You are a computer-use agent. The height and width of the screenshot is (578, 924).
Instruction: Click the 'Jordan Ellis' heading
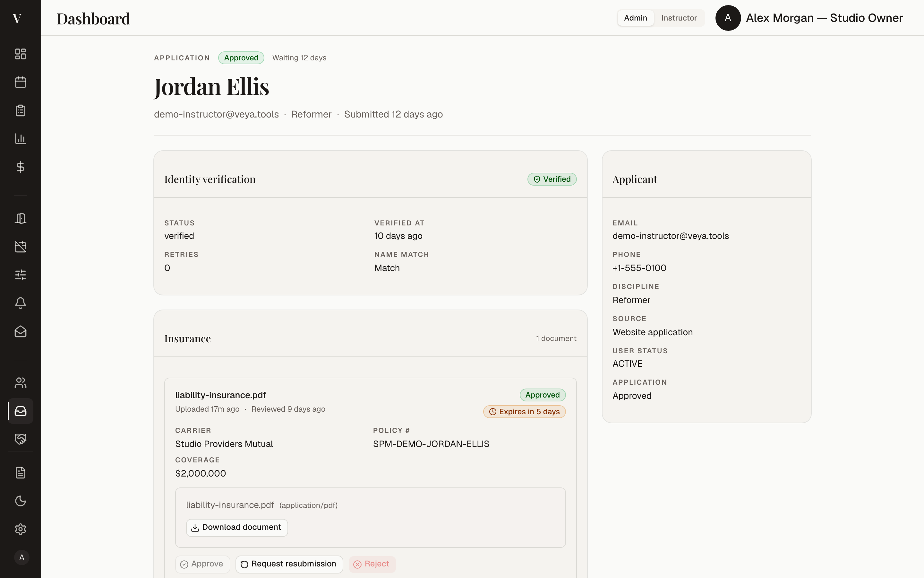click(x=211, y=86)
